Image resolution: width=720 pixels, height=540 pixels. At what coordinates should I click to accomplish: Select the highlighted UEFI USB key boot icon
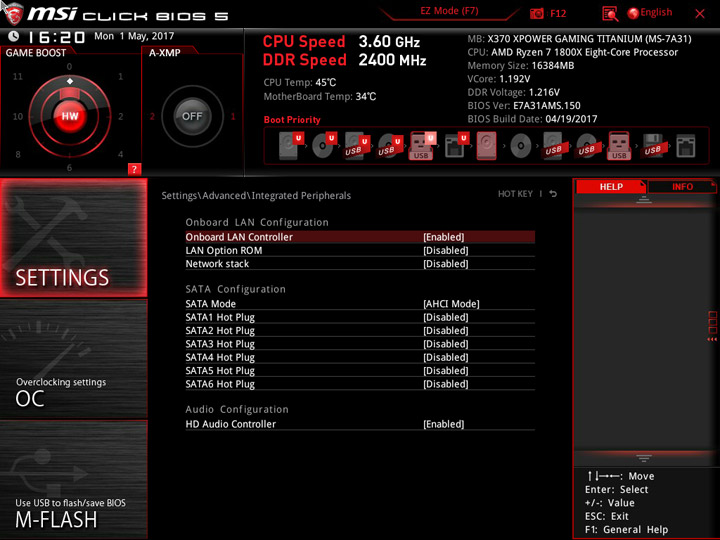click(x=422, y=146)
